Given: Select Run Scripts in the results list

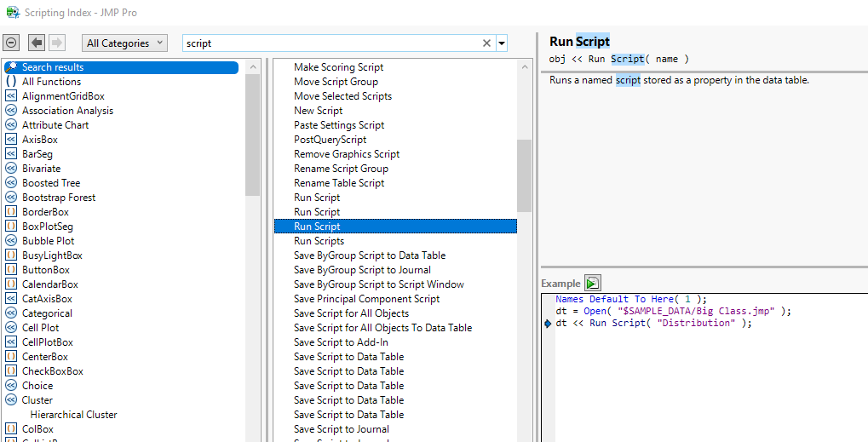Looking at the screenshot, I should click(319, 241).
